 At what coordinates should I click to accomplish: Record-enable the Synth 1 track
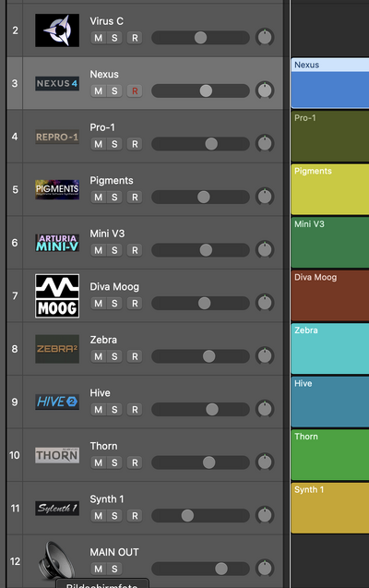click(135, 516)
